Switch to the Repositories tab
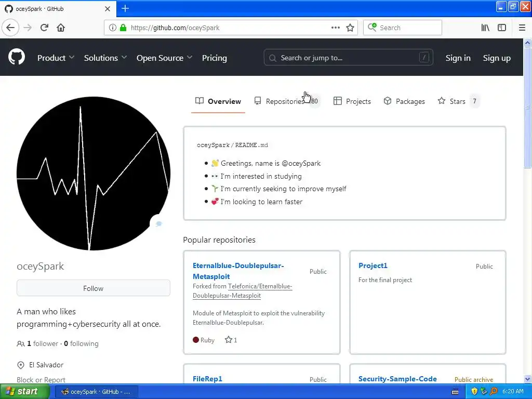This screenshot has width=532, height=399. click(286, 101)
